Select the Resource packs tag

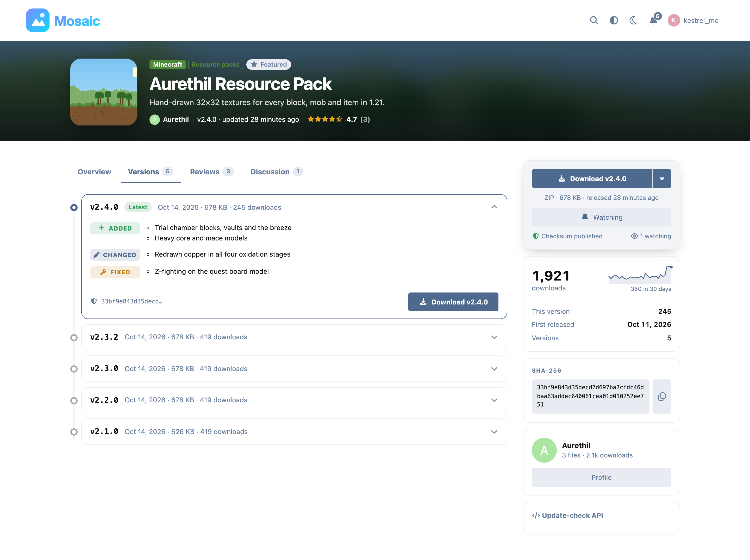[215, 64]
